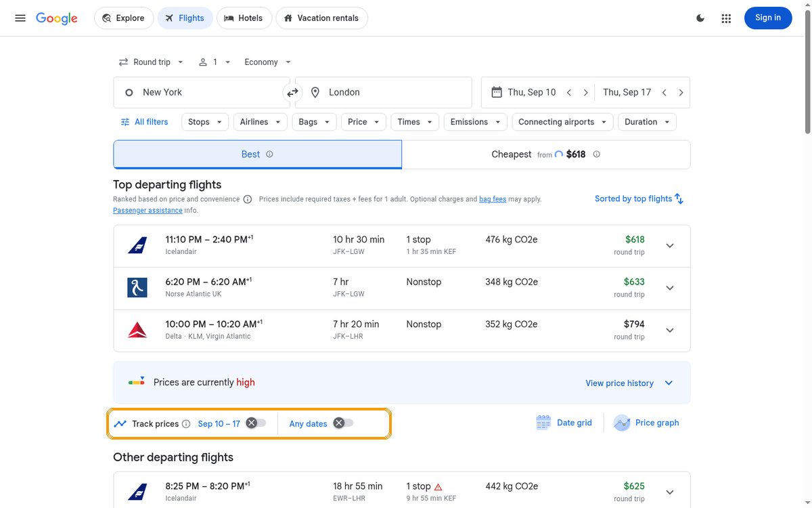812x508 pixels.
Task: Open the Round trip dropdown
Action: 151,62
